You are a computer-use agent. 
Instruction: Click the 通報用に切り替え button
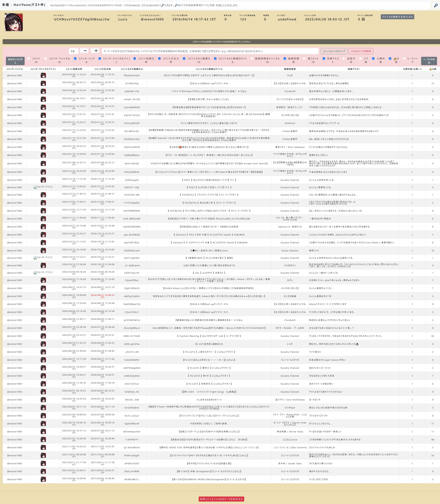tap(15, 61)
